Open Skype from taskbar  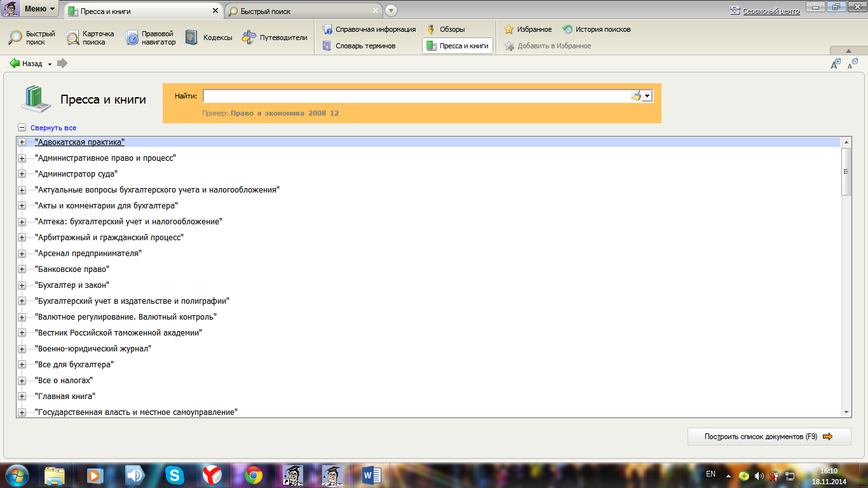tap(174, 475)
